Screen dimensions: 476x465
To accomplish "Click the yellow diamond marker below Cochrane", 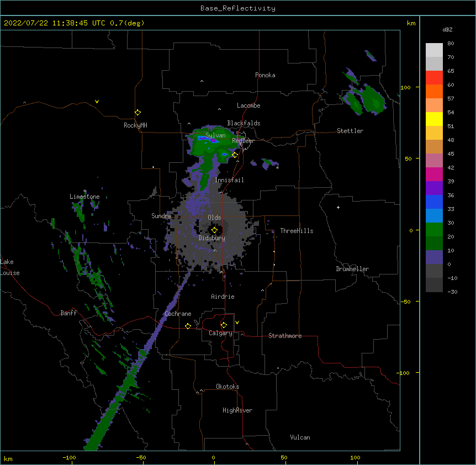I will 188,326.
